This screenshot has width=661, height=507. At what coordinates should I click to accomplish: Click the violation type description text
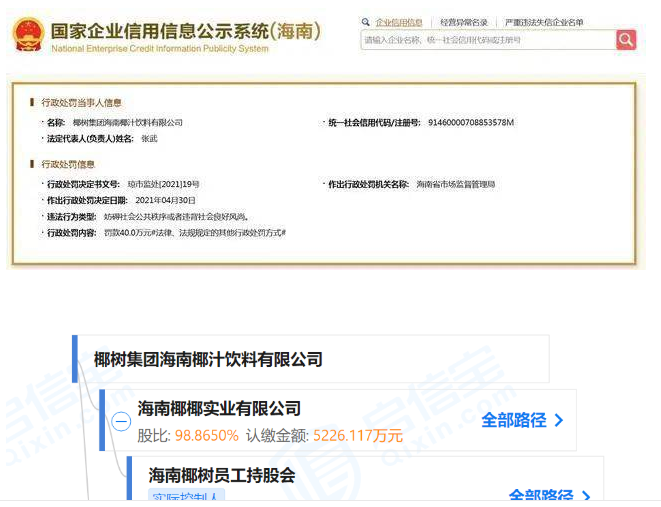pyautogui.click(x=176, y=217)
